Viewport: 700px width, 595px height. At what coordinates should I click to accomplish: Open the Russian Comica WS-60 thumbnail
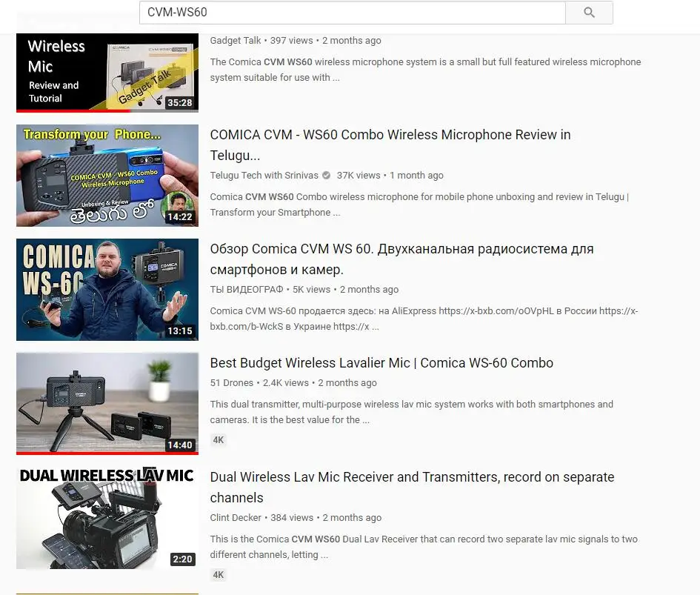coord(107,290)
